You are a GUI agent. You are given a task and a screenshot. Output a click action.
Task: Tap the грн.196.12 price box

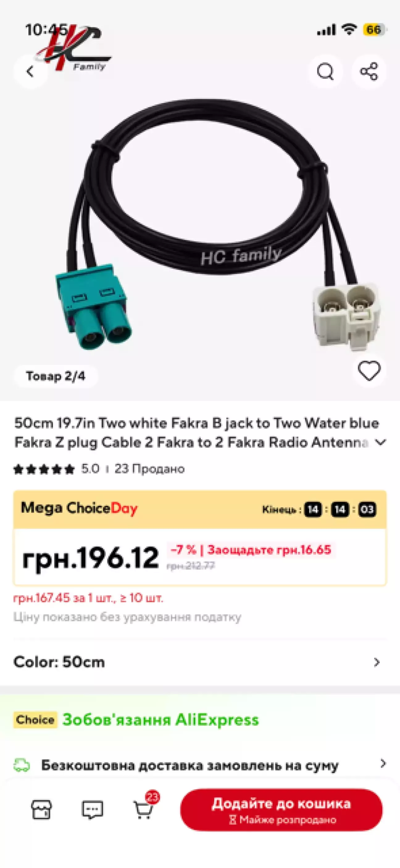pos(200,557)
